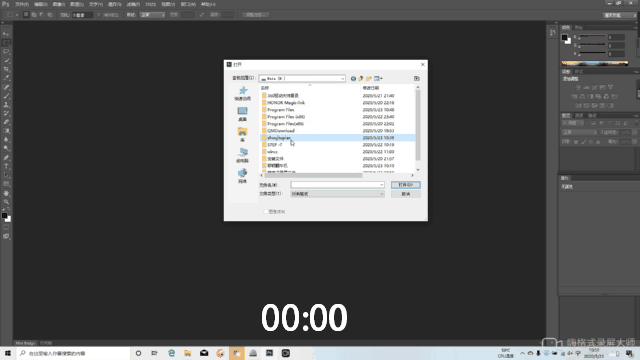This screenshot has width=640, height=360.
Task: Open the Image menu
Action: (x=59, y=4)
